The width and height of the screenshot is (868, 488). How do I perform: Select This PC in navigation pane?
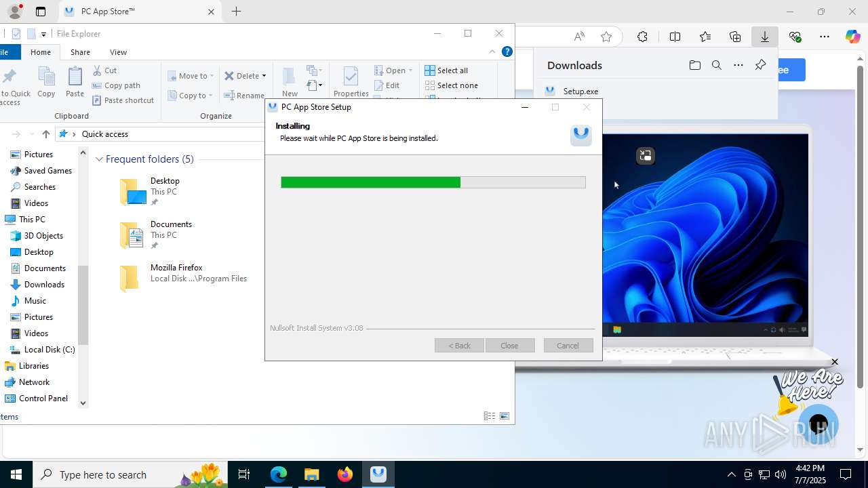[26, 220]
